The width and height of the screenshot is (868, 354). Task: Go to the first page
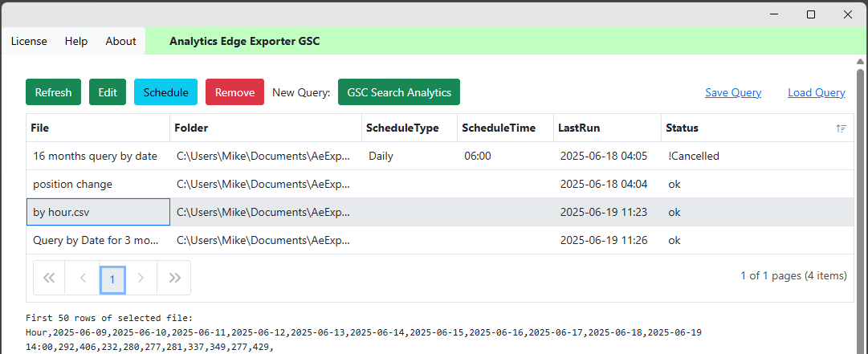(49, 278)
